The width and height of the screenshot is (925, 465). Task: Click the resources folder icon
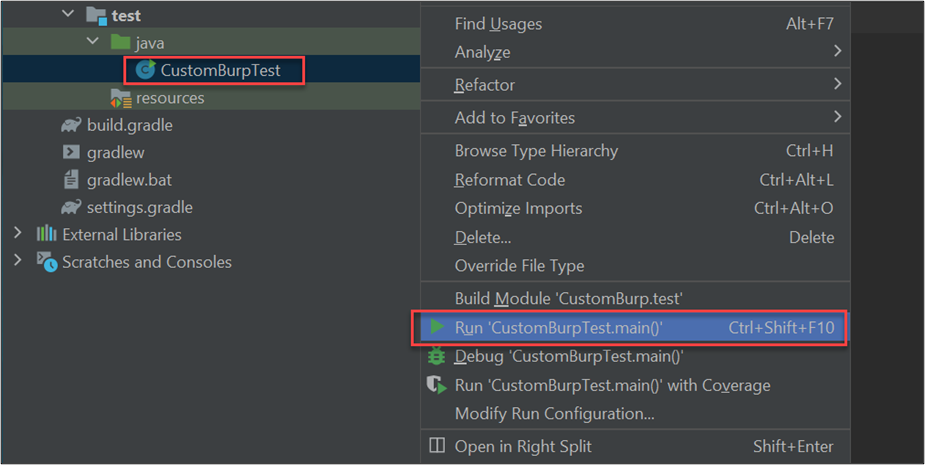point(121,98)
